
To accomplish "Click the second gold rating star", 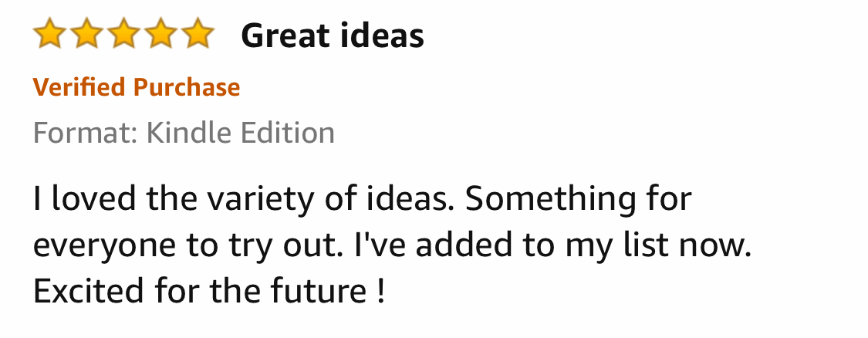I will pyautogui.click(x=86, y=35).
